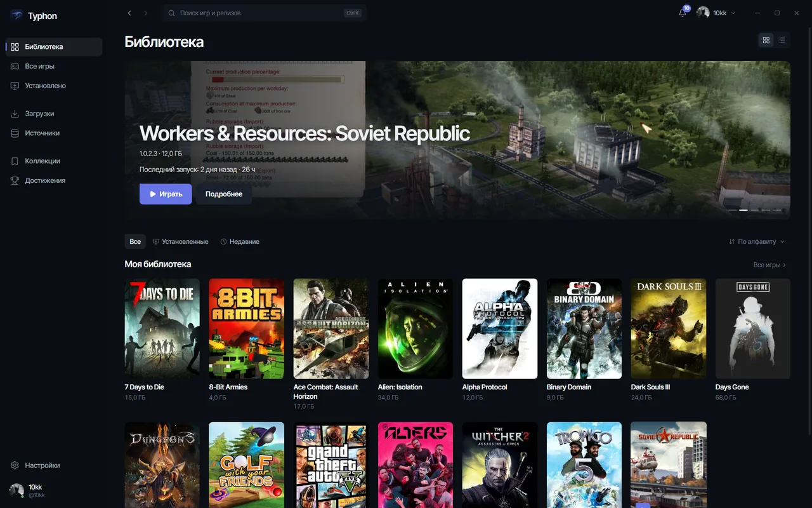Open the Soviet Republic cover in the grid

pos(669,465)
